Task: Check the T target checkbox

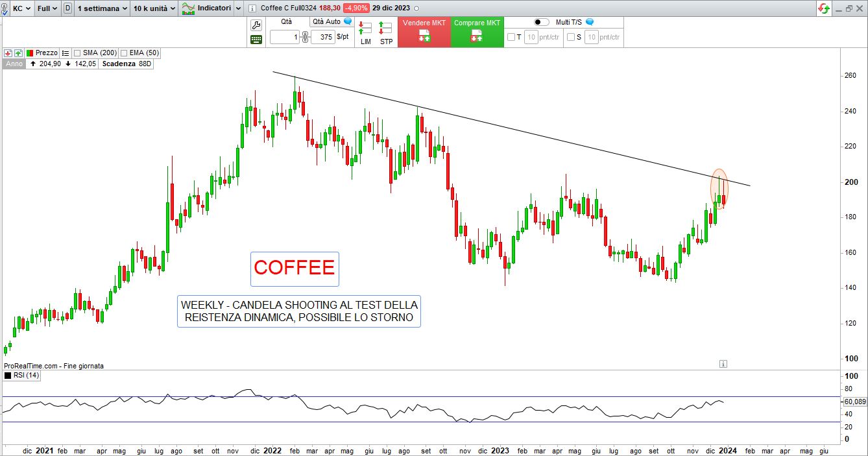Action: [511, 37]
